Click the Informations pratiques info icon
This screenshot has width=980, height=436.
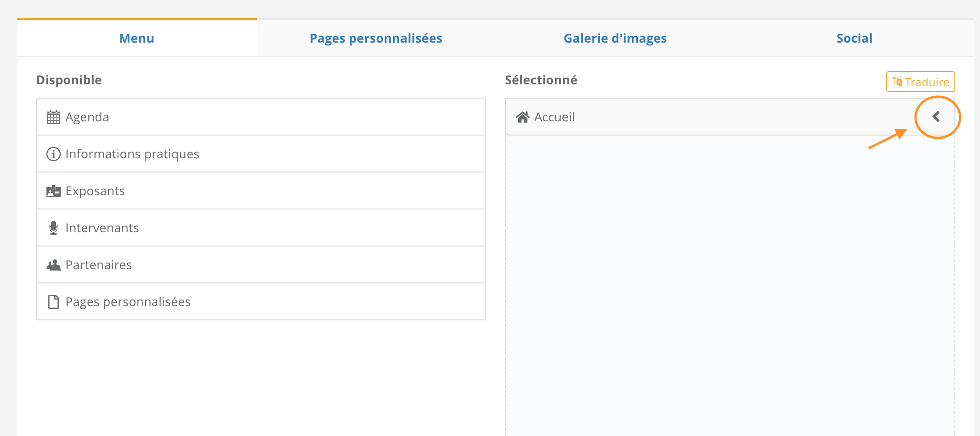tap(54, 154)
